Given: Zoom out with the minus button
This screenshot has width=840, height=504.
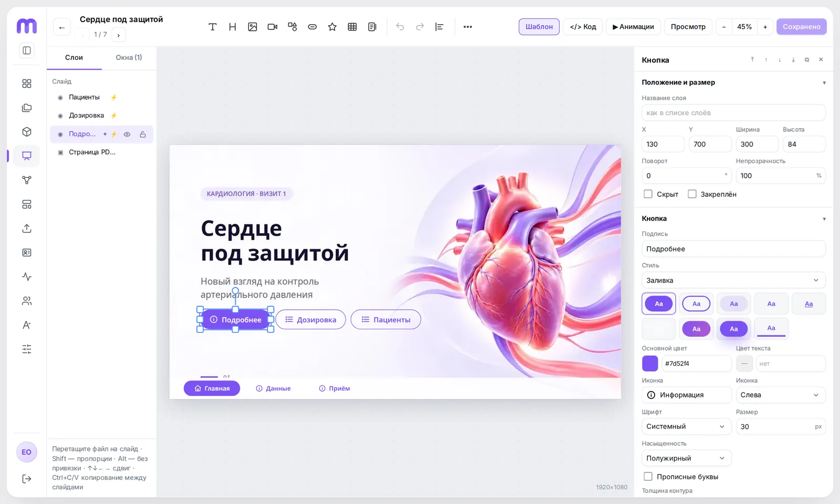Looking at the screenshot, I should click(724, 27).
